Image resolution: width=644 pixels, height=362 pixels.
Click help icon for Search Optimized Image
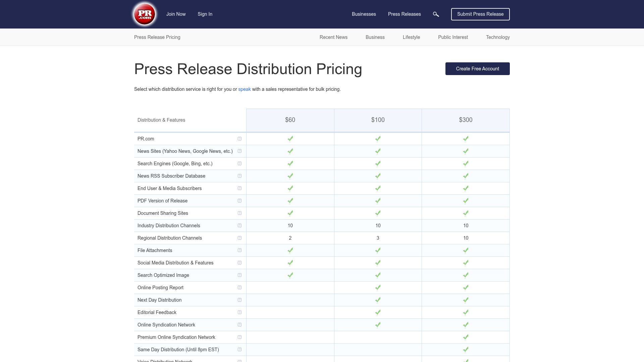[239, 275]
